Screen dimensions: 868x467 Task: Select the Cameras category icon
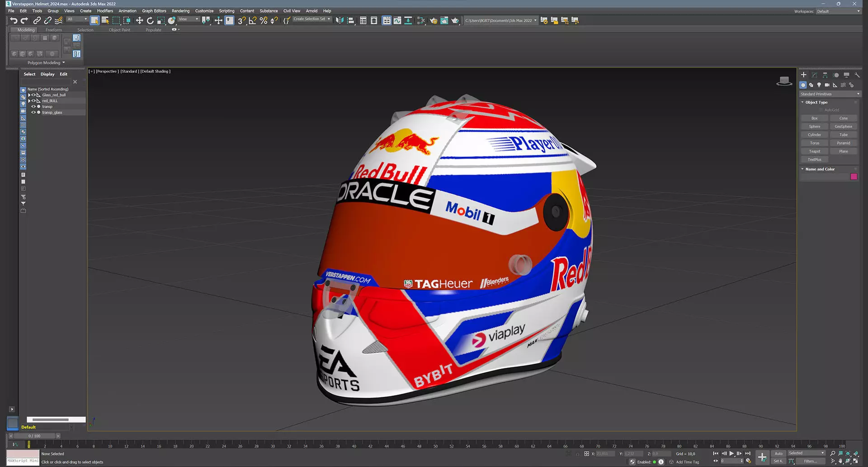click(x=827, y=85)
